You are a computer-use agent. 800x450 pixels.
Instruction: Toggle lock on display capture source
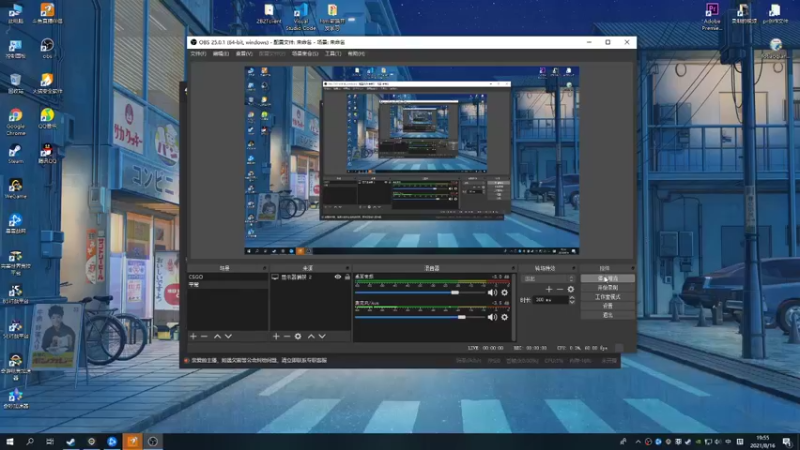[x=347, y=277]
